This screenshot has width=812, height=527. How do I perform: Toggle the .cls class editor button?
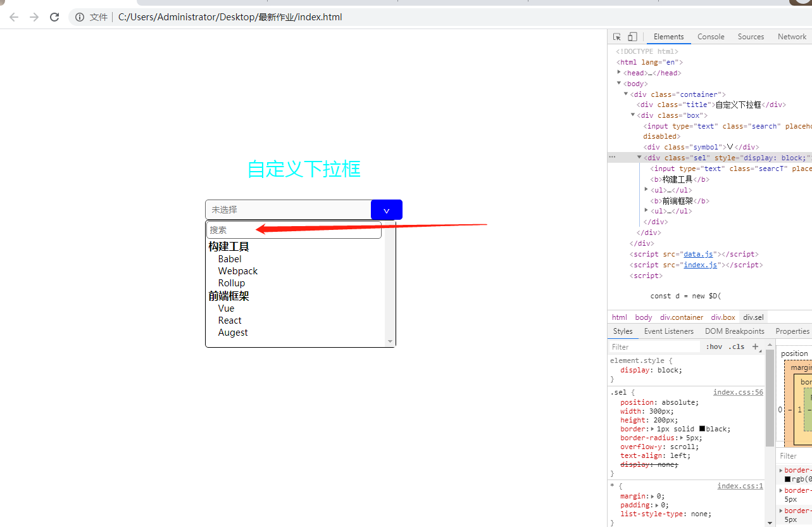[736, 346]
